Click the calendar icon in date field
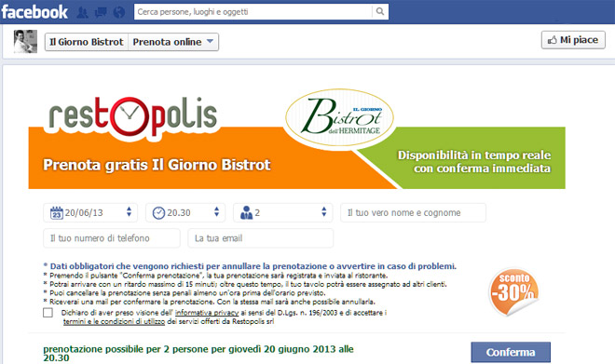Image resolution: width=615 pixels, height=364 pixels. coord(57,213)
